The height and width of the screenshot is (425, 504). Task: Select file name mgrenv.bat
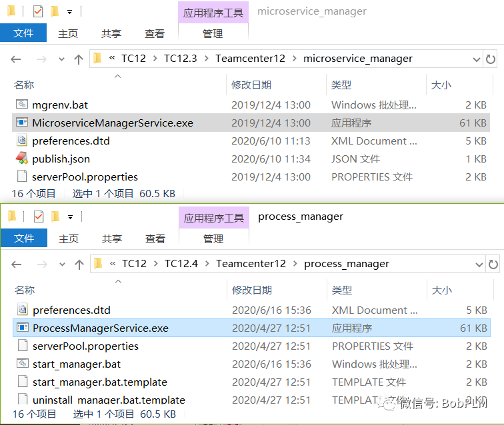[x=60, y=105]
